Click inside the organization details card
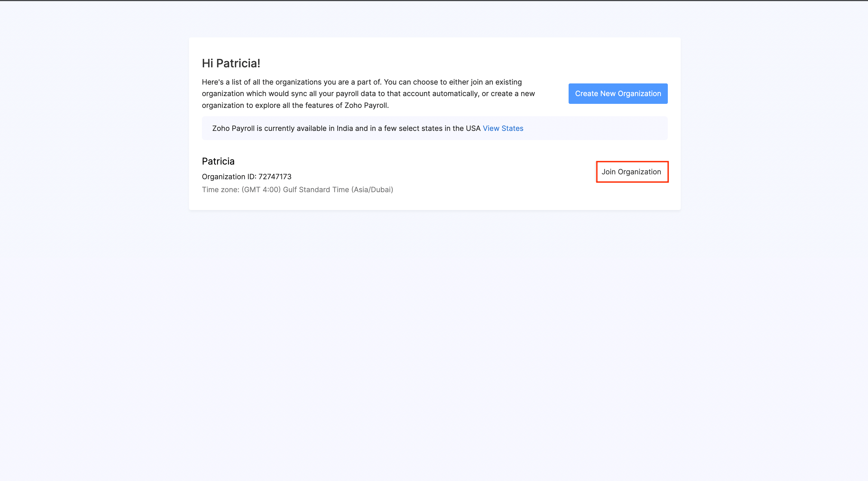 pos(371,175)
